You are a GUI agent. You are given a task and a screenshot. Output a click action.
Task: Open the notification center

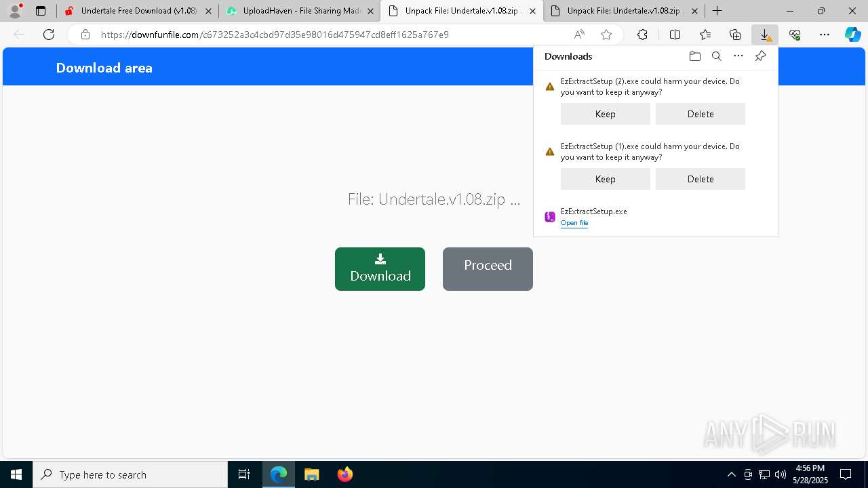846,474
